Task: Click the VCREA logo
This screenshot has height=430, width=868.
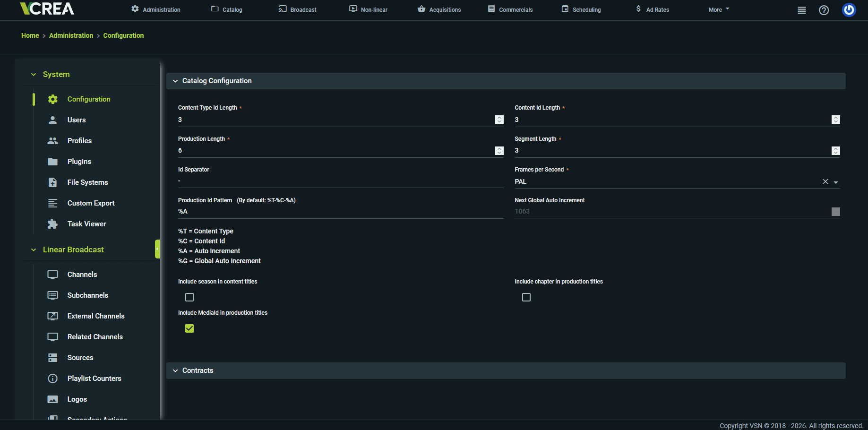Action: click(47, 9)
